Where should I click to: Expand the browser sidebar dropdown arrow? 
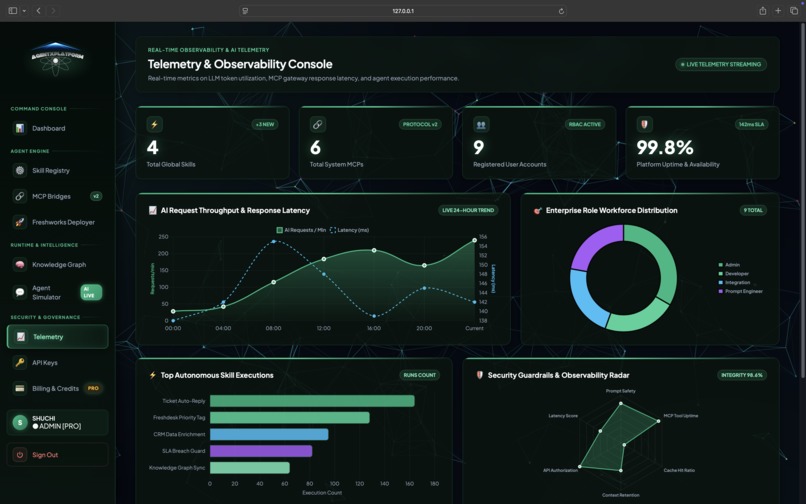pos(24,11)
